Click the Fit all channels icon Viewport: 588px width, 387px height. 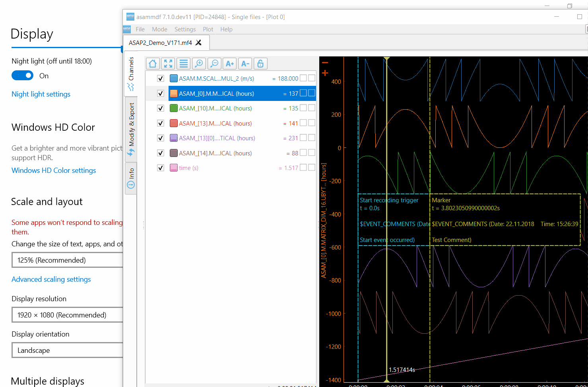168,63
